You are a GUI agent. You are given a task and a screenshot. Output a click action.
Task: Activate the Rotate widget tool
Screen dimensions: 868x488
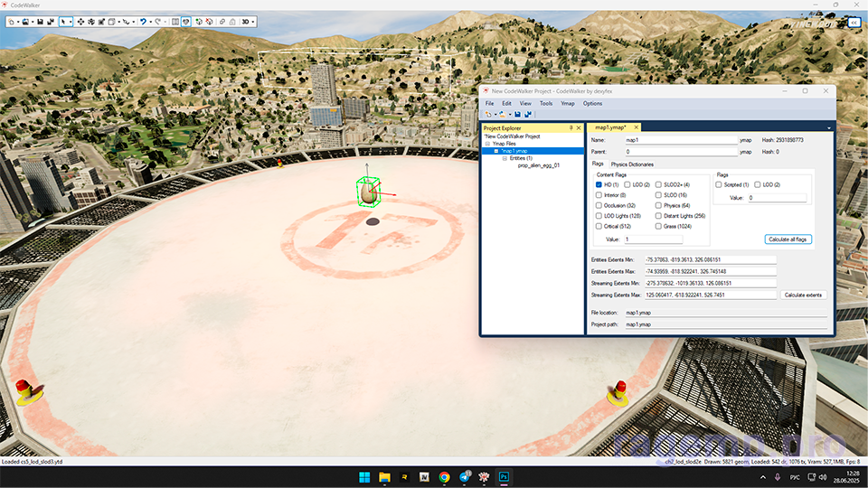coord(91,22)
